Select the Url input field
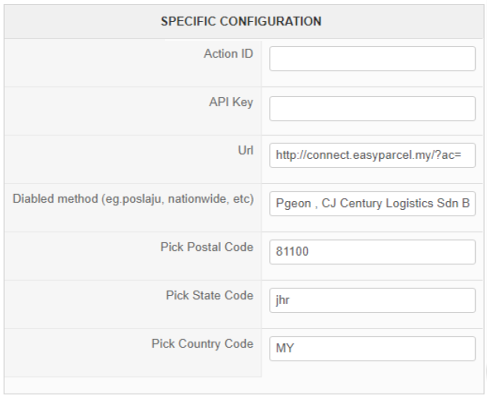This screenshot has height=398, width=487. pos(372,155)
